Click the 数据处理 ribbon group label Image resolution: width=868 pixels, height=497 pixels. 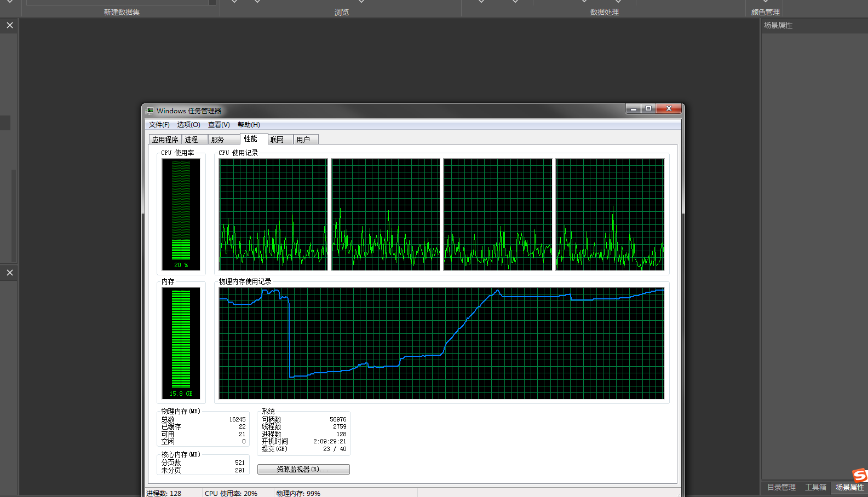pyautogui.click(x=605, y=12)
